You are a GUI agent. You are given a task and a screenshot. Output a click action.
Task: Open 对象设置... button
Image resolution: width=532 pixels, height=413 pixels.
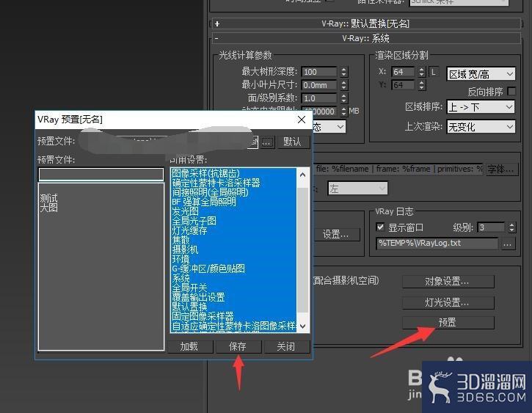pos(448,282)
